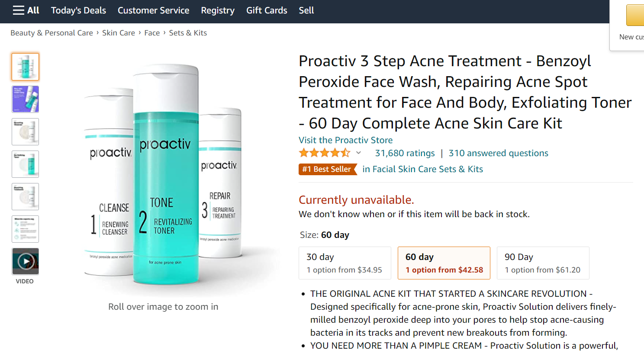Go to Customer Service page
644x353 pixels.
pos(153,10)
